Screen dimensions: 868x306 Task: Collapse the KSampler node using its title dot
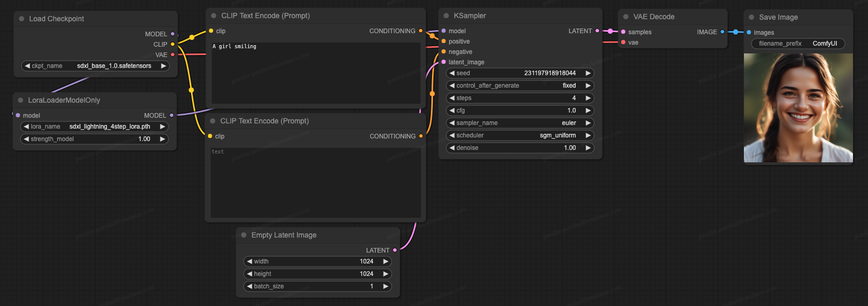(x=446, y=16)
